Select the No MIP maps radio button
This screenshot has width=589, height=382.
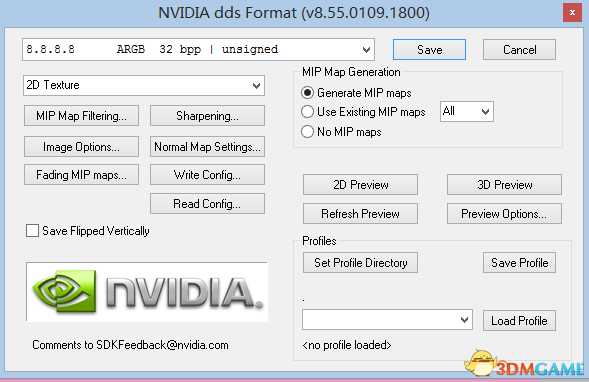pyautogui.click(x=307, y=131)
